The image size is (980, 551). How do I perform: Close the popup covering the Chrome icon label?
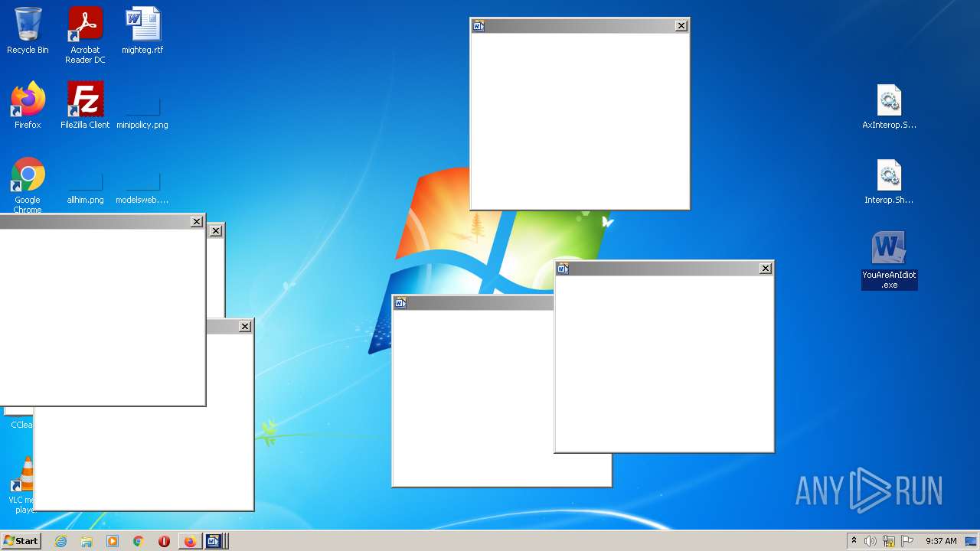tap(197, 222)
